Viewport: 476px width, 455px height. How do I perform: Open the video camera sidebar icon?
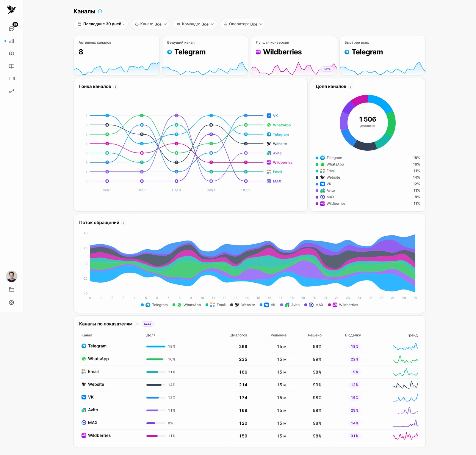coord(12,78)
